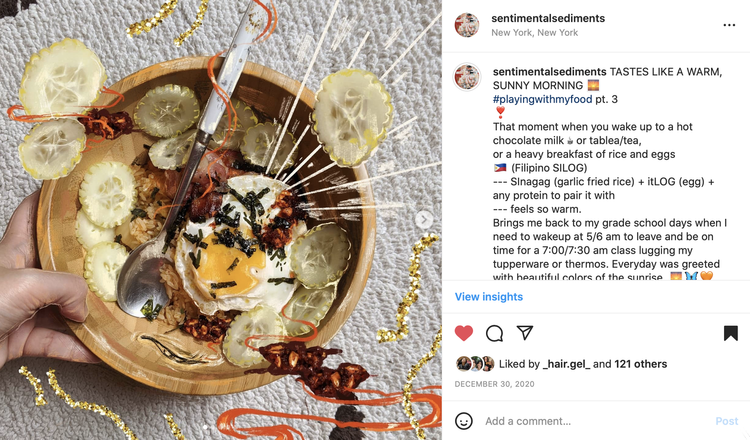This screenshot has width=750, height=440.
Task: Show the 121 others who liked
Action: pyautogui.click(x=640, y=364)
